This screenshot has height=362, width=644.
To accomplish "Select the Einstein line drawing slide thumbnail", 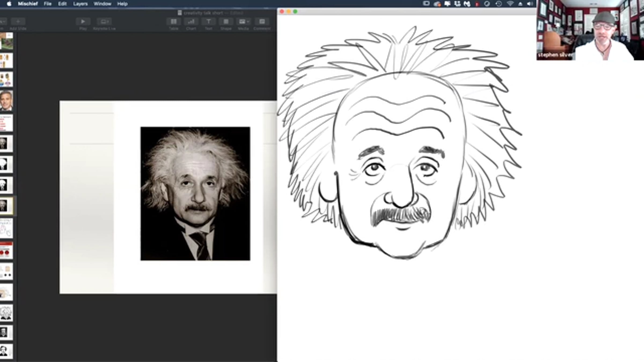I will click(6, 313).
